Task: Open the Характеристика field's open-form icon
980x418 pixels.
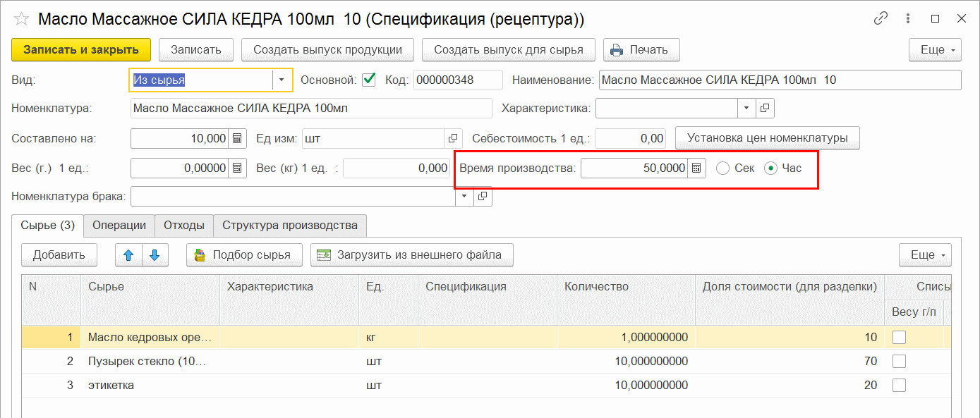Action: click(x=765, y=109)
